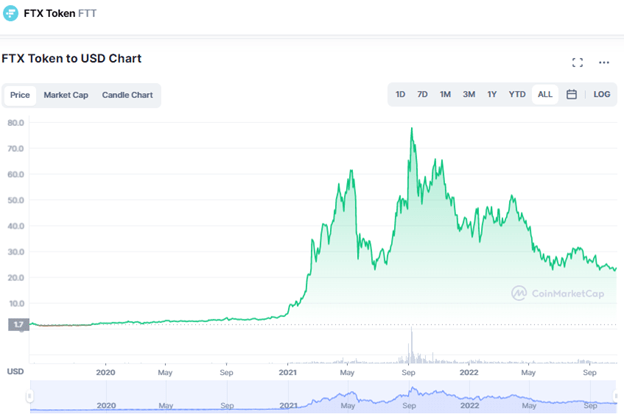Click the 80.0 y-axis label

coord(16,123)
